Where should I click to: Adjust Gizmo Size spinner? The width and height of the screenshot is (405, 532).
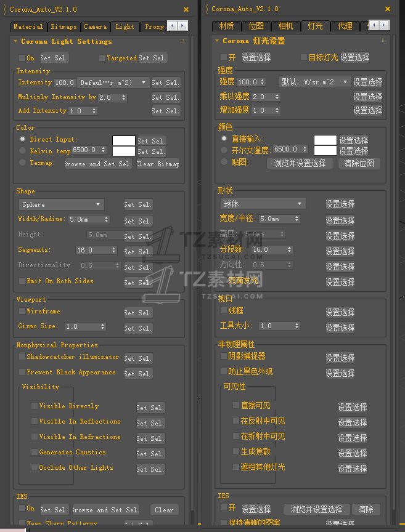tap(102, 326)
